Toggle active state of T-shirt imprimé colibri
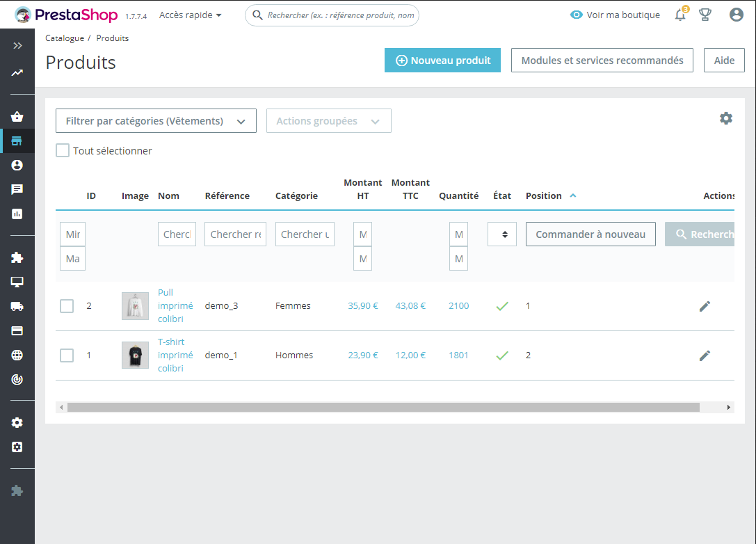 coord(502,355)
